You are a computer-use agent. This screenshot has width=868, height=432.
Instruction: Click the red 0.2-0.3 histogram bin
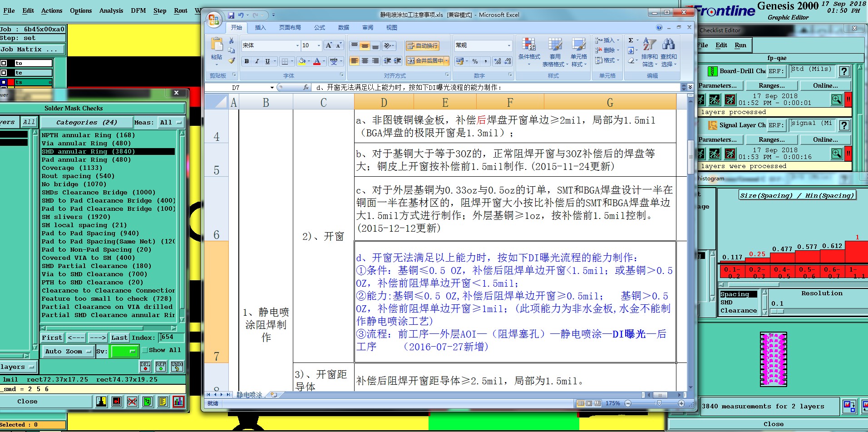pyautogui.click(x=757, y=272)
